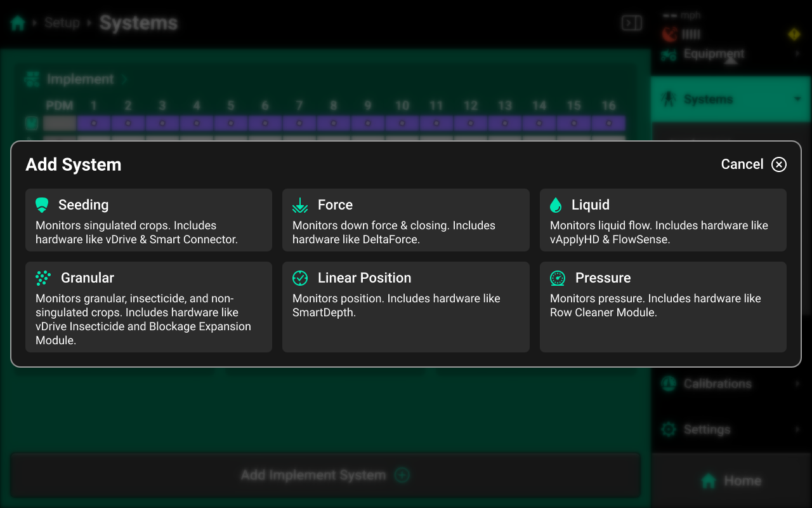This screenshot has width=812, height=508.
Task: Close the dialog with the circled X icon
Action: pos(778,164)
